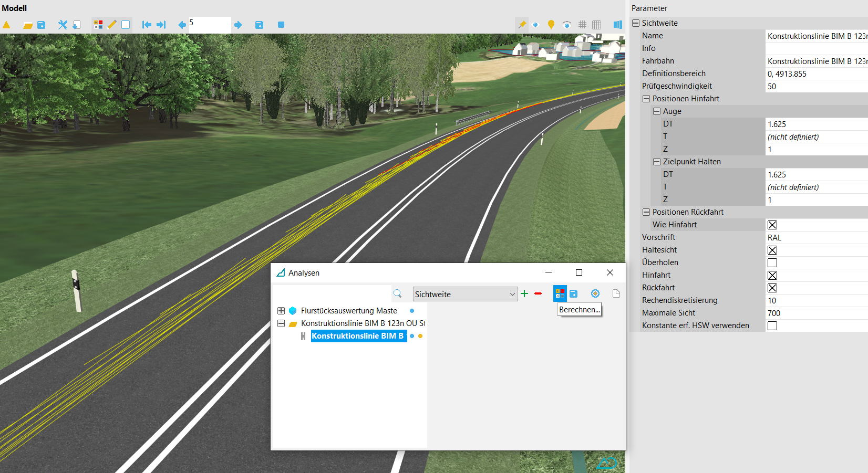Viewport: 868px width, 473px height.
Task: Open the Sichtweite analysis type dropdown
Action: pyautogui.click(x=465, y=294)
